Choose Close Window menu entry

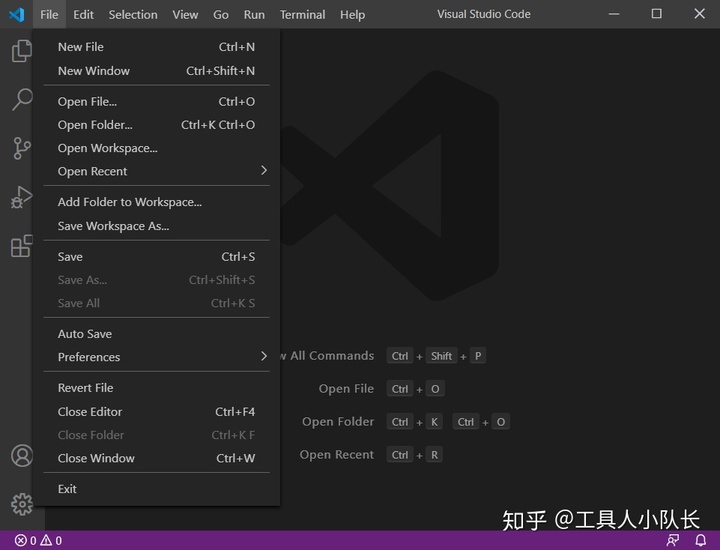pos(156,458)
